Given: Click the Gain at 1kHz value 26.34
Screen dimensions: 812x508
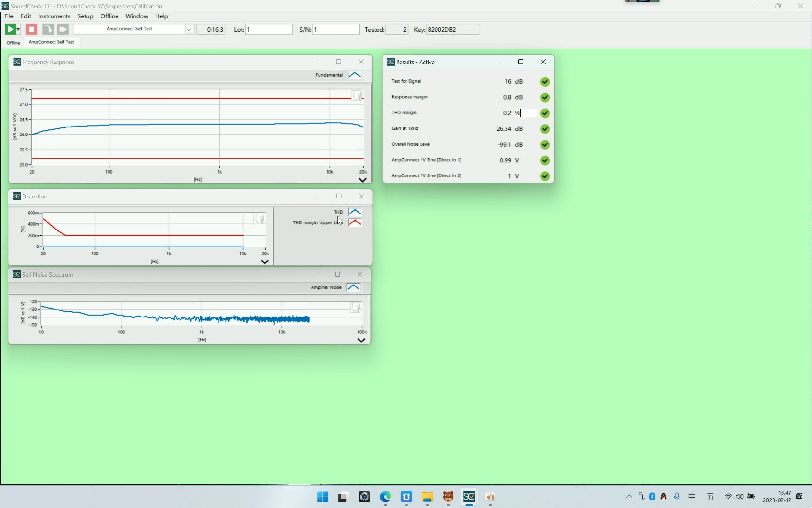Looking at the screenshot, I should [x=504, y=128].
